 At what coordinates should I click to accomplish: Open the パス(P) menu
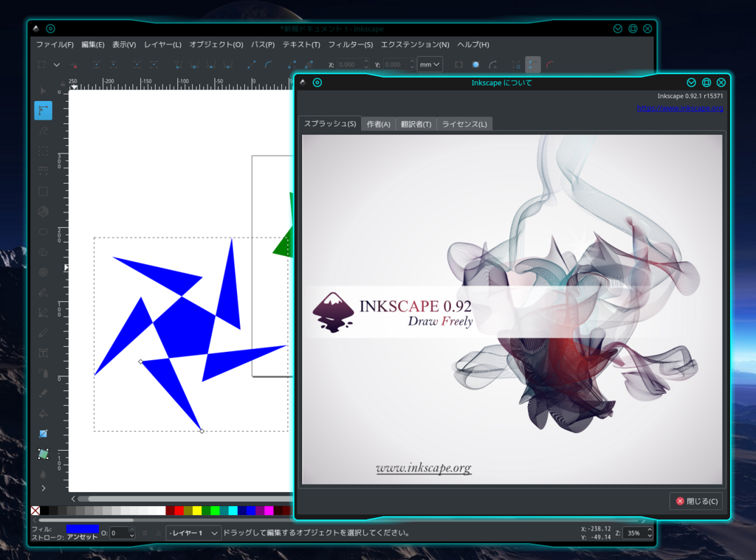(x=263, y=44)
